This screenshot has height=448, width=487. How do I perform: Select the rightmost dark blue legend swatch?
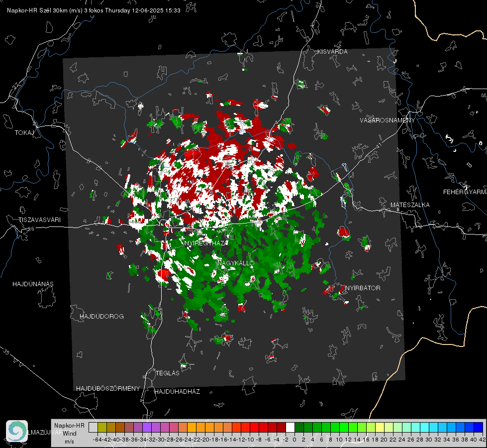[479, 427]
